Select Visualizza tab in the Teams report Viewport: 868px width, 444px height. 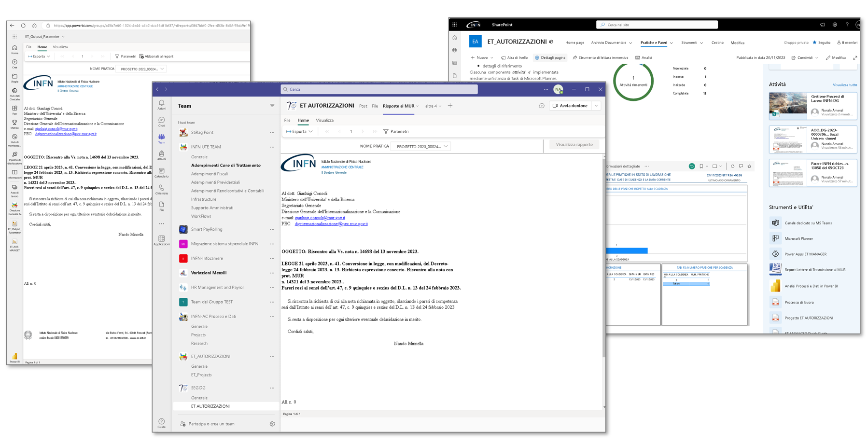324,120
